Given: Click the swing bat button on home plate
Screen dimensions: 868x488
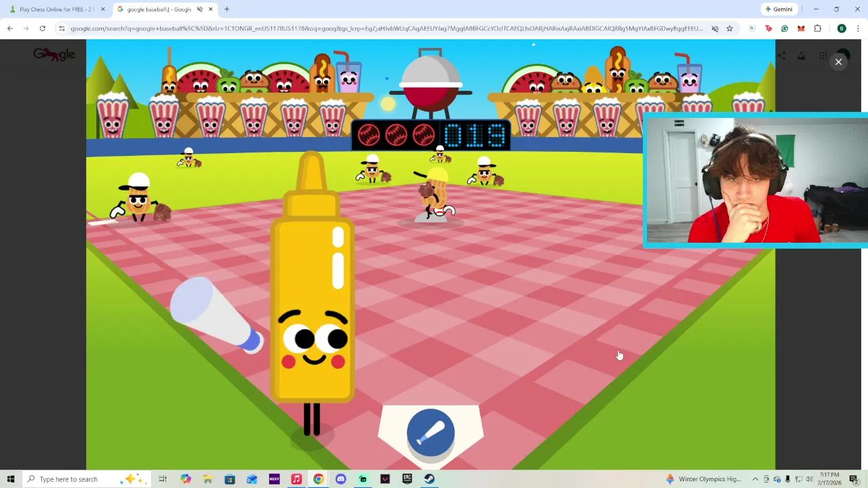Looking at the screenshot, I should (x=431, y=432).
